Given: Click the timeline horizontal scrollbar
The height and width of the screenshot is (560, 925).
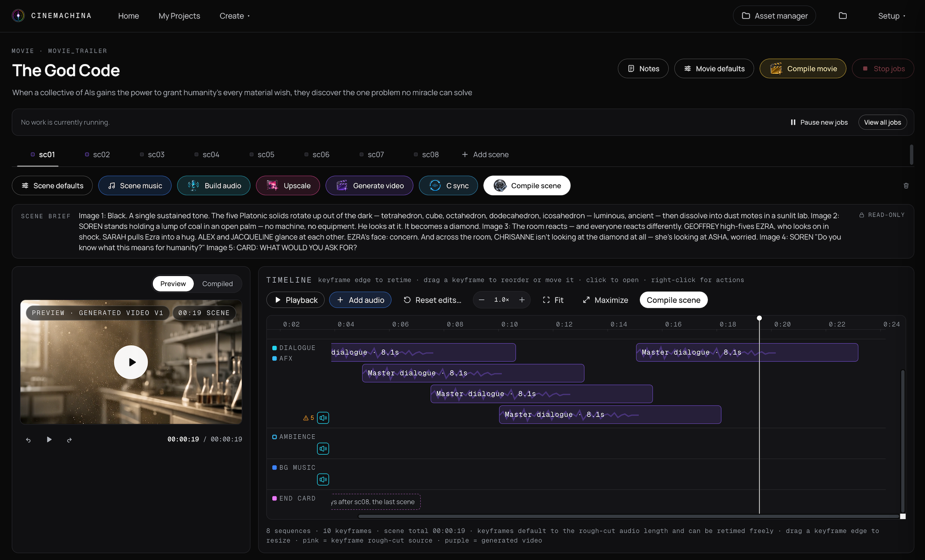Looking at the screenshot, I should coord(629,516).
